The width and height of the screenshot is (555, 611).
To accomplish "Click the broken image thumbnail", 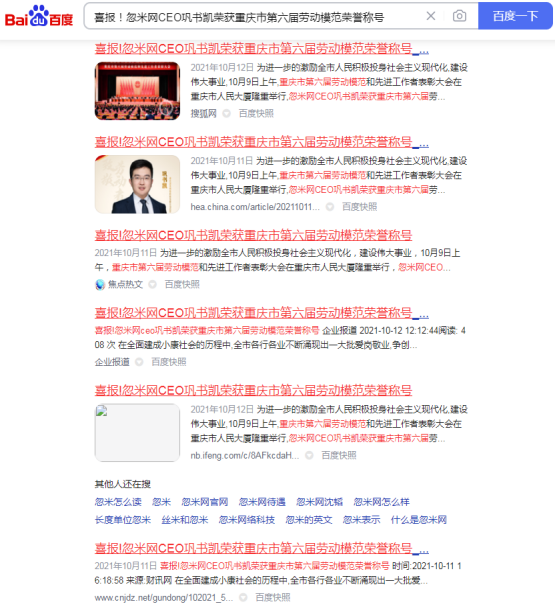I will (x=137, y=433).
